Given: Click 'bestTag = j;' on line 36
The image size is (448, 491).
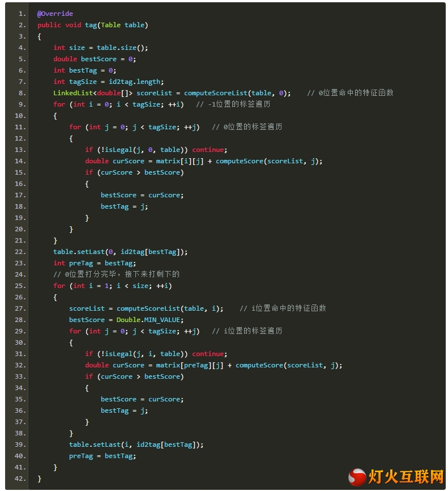Looking at the screenshot, I should [124, 410].
